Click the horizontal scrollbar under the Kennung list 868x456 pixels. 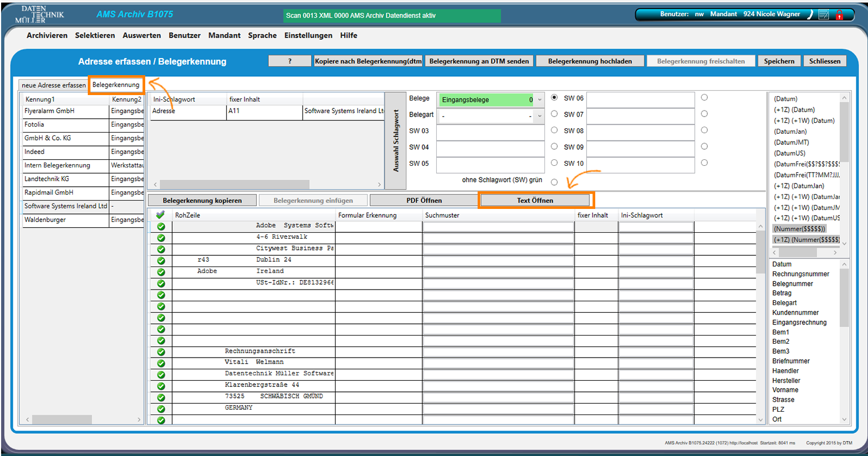click(x=62, y=420)
